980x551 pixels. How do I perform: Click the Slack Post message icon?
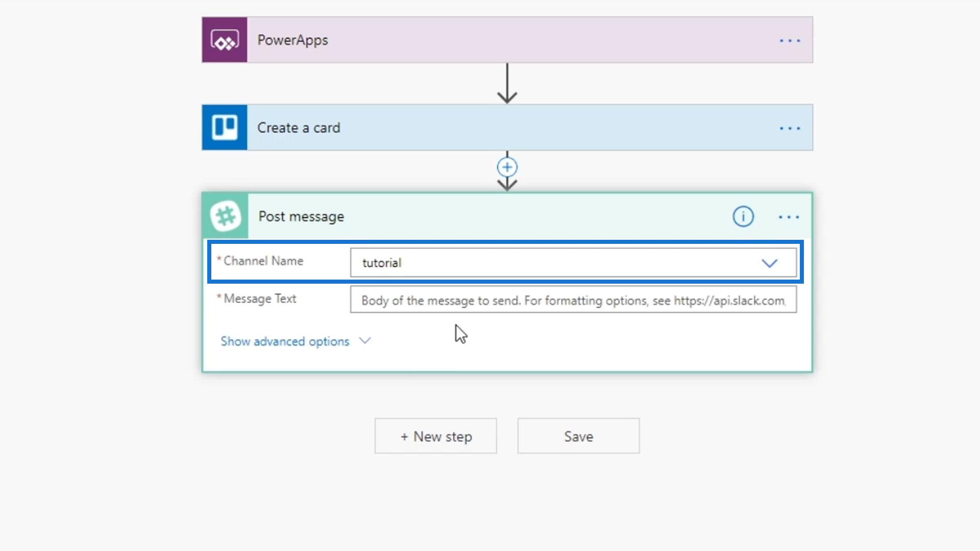pos(226,216)
